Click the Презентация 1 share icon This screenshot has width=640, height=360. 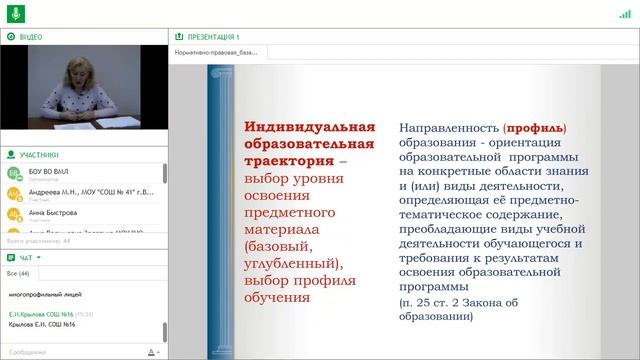point(179,37)
